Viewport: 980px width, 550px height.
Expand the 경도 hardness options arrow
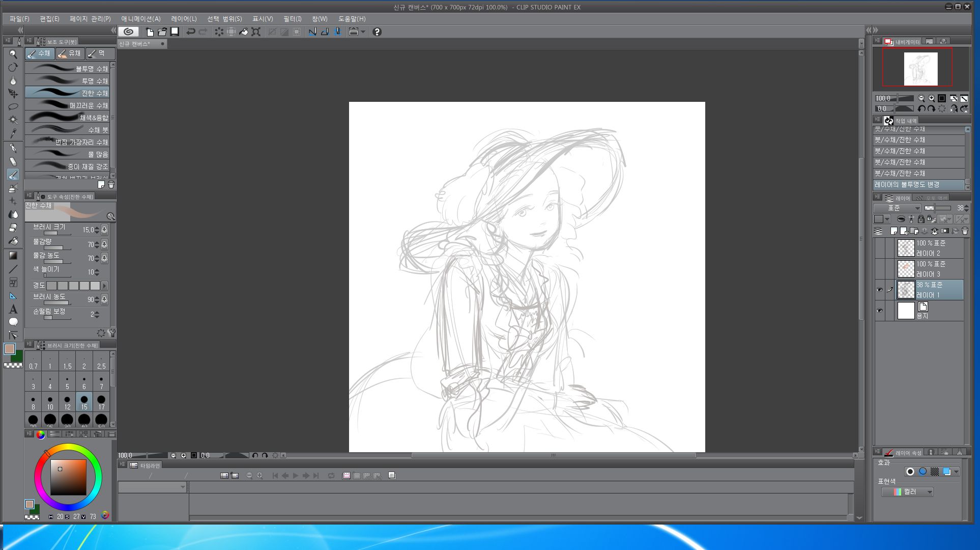pyautogui.click(x=104, y=286)
